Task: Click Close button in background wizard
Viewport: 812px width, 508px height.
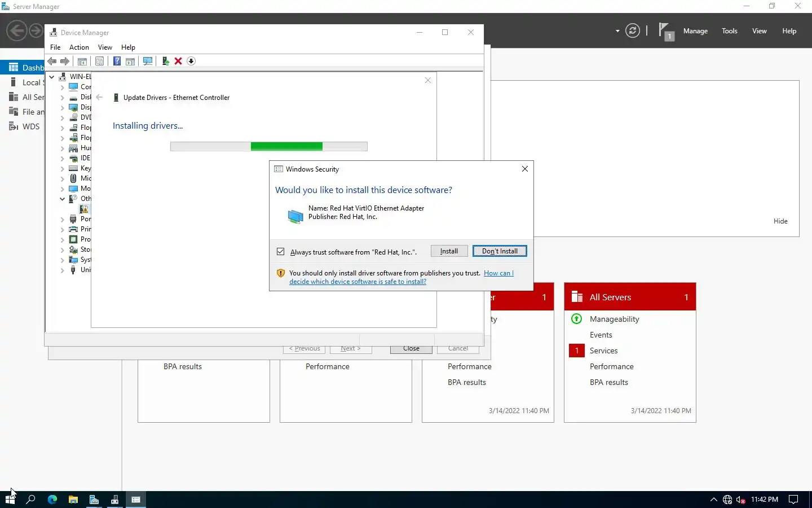Action: coord(411,349)
